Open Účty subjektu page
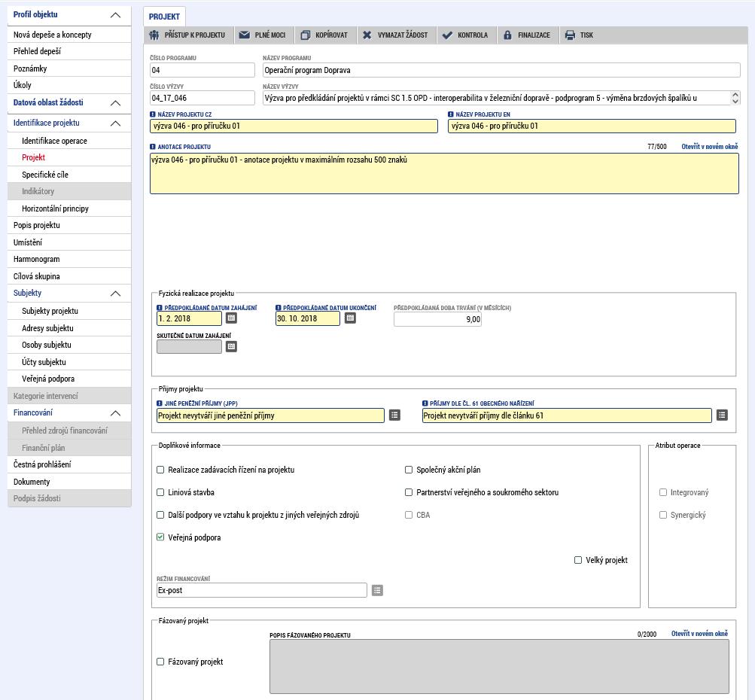Screen dimensions: 755x700 69,362
